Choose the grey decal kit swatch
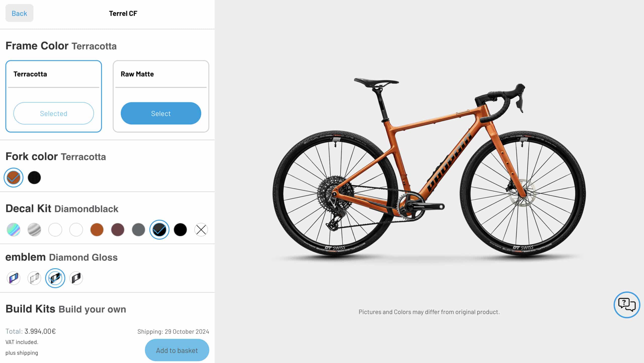The image size is (644, 363). click(139, 230)
